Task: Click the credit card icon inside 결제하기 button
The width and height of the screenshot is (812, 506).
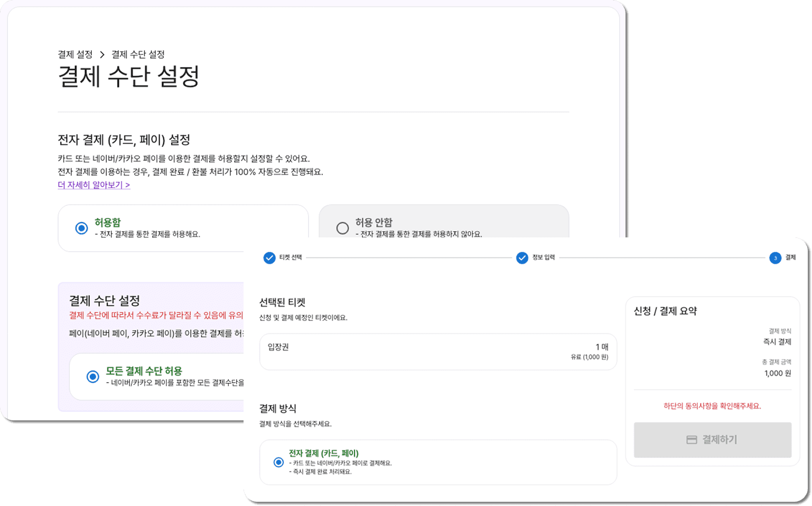Action: (x=692, y=439)
